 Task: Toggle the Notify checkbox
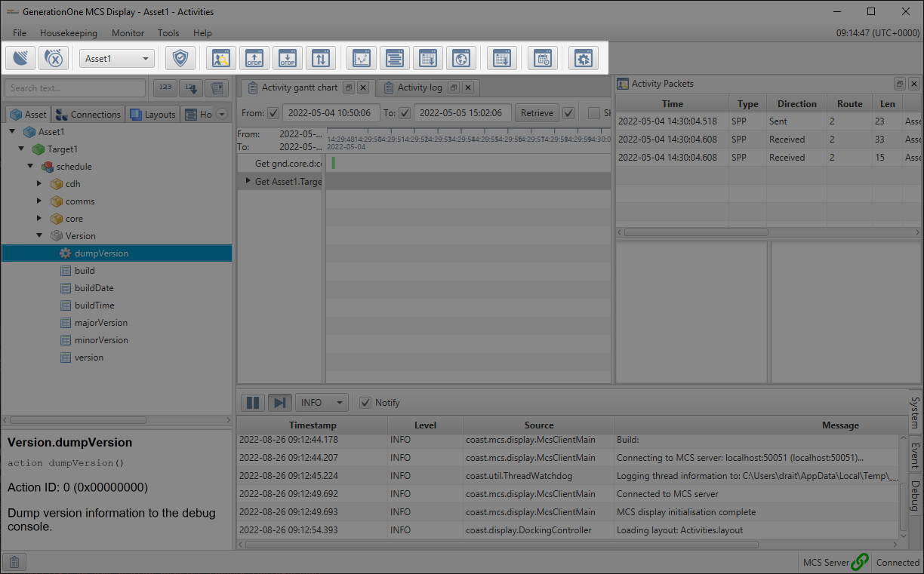click(365, 402)
